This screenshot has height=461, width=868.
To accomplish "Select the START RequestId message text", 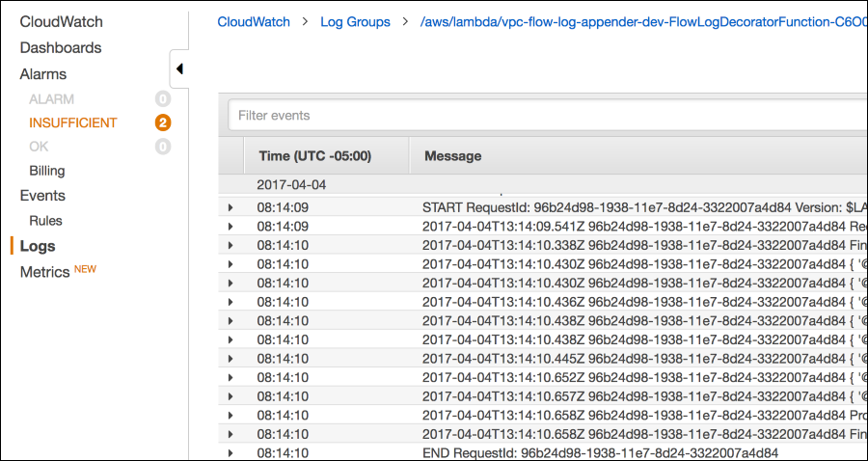I will [644, 207].
